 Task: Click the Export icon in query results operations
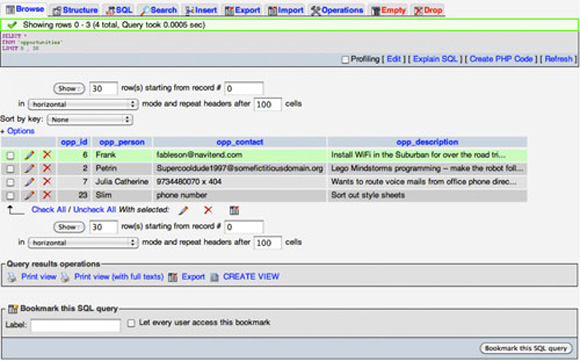(173, 277)
